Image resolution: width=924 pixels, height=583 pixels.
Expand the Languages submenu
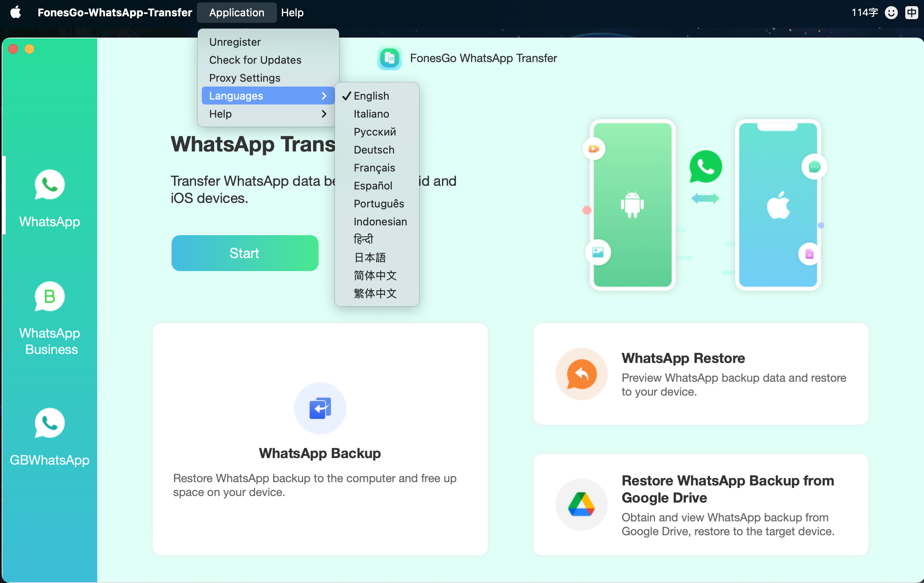tap(268, 96)
